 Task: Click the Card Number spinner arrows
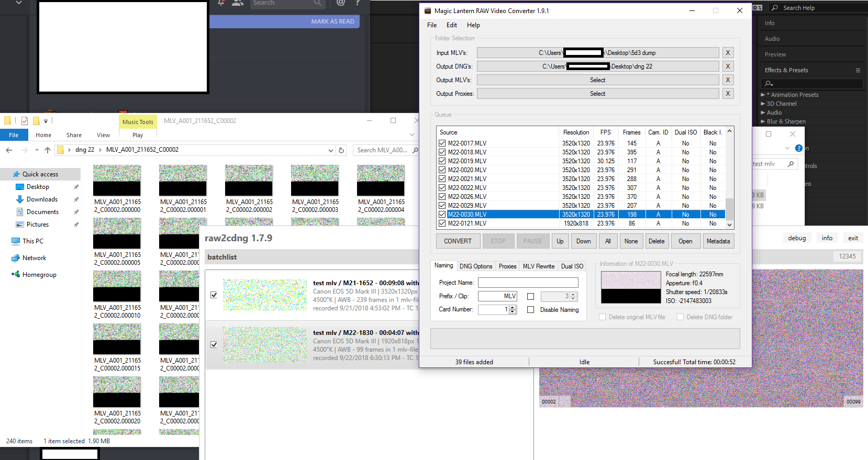pos(513,310)
